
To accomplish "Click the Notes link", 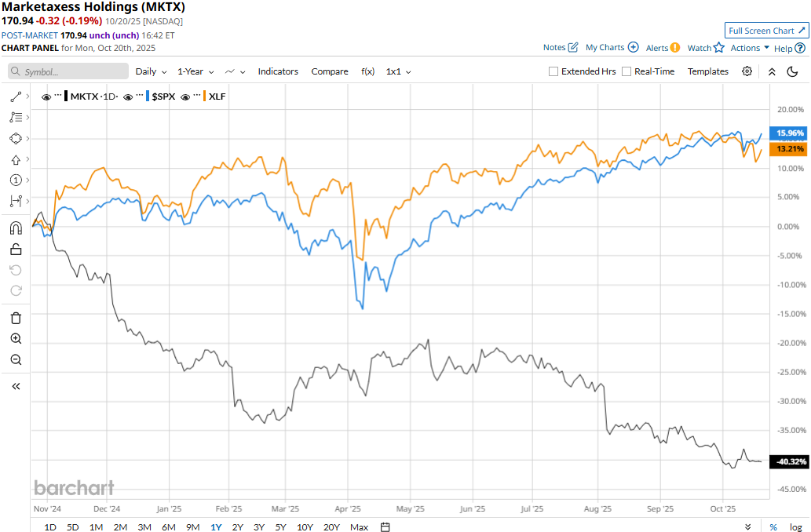I will (554, 47).
